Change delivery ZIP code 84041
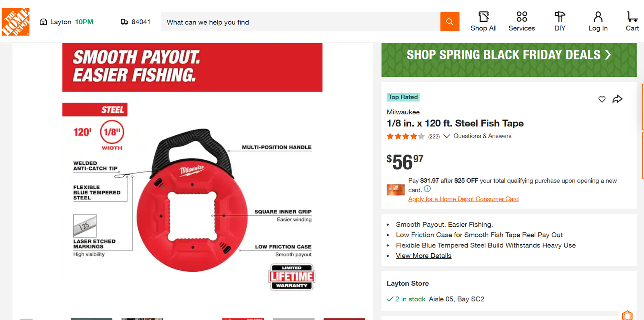 (x=136, y=22)
